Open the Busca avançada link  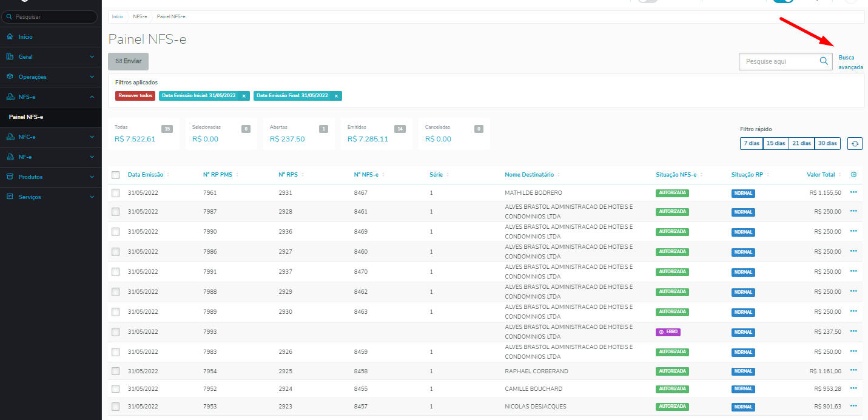850,63
